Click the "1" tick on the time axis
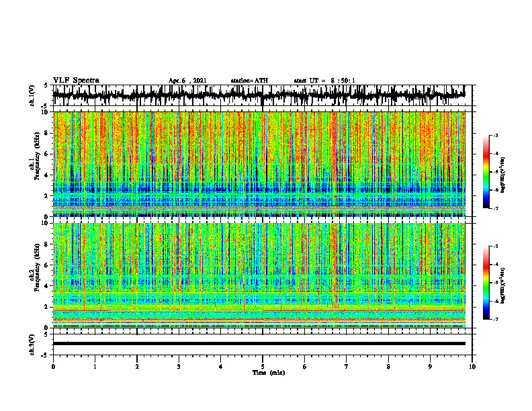Screen dimensions: 532x411 [x=95, y=367]
